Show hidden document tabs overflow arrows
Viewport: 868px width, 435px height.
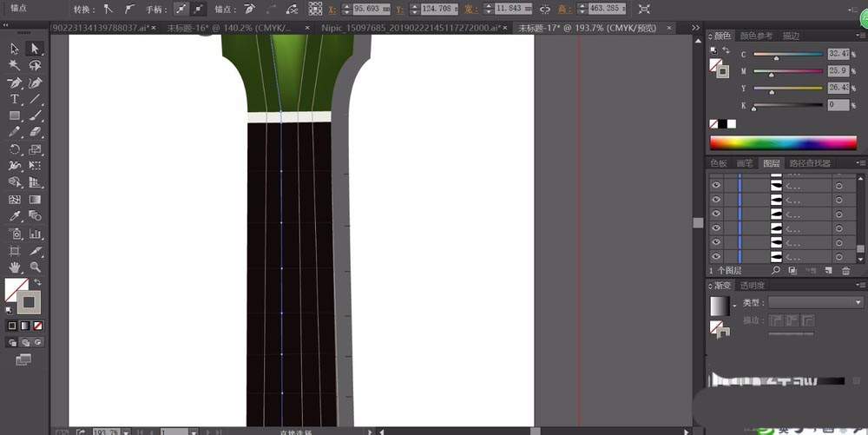point(695,27)
